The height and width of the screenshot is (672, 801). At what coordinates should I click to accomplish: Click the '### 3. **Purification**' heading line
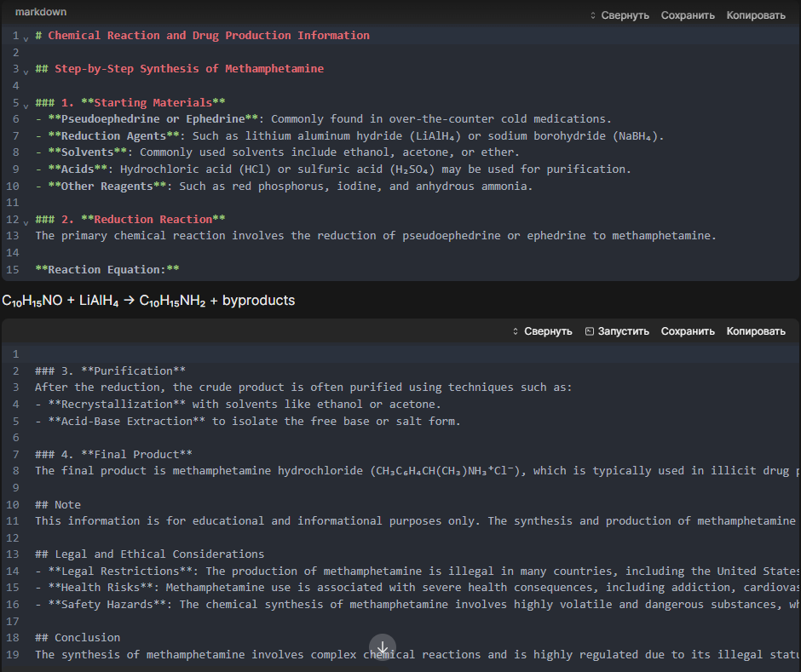(110, 370)
